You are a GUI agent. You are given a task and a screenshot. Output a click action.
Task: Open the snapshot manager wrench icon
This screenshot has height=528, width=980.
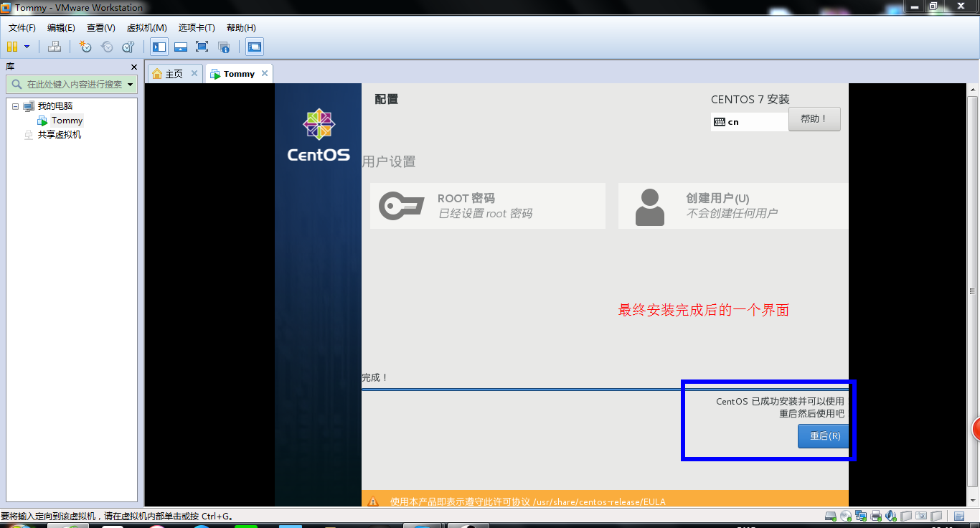[128, 47]
